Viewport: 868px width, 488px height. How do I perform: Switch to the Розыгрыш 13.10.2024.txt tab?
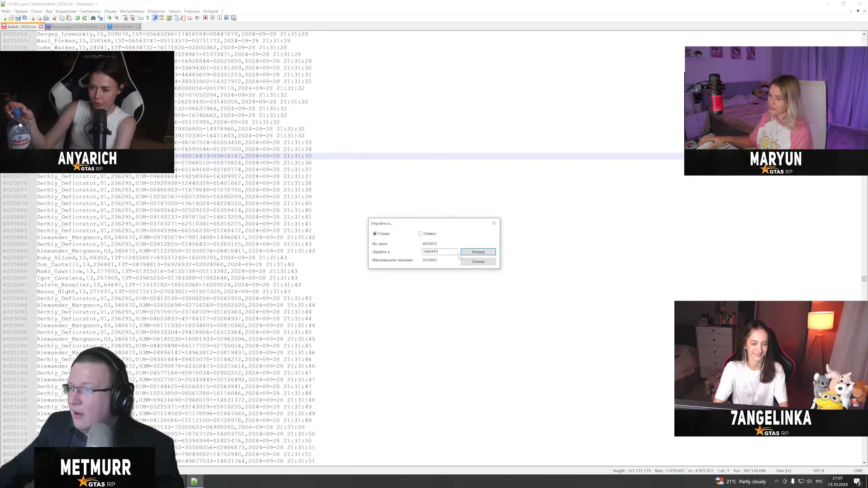[x=75, y=26]
